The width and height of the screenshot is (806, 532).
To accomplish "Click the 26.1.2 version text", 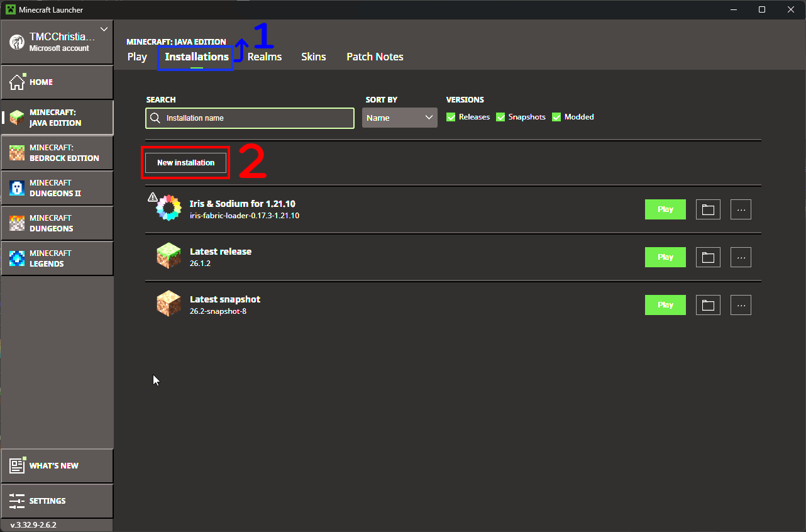I will pyautogui.click(x=200, y=263).
